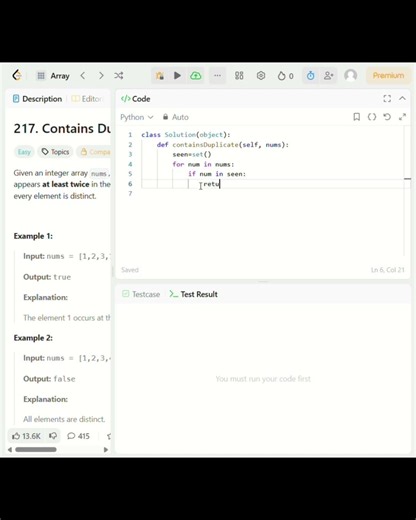Open the layout grid icon
416x520 pixels.
(239, 76)
